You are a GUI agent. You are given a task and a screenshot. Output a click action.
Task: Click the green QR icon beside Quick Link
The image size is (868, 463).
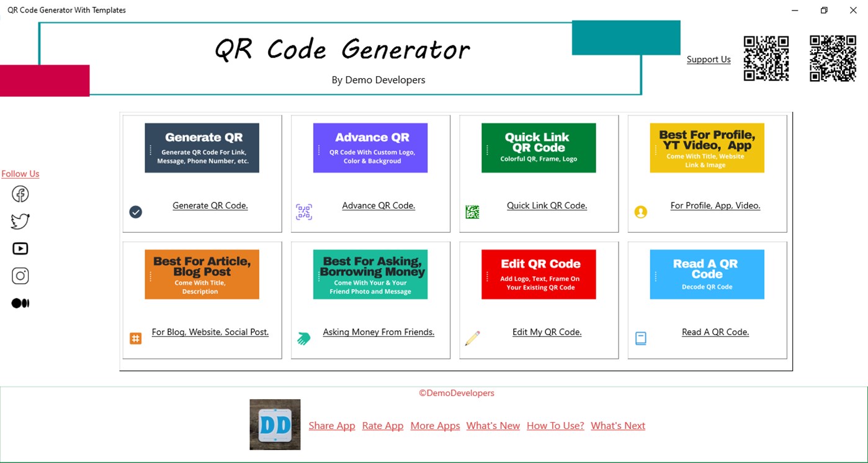[x=473, y=212]
